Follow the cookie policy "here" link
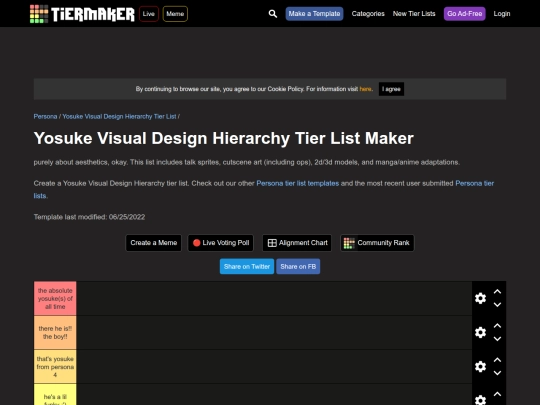This screenshot has height=405, width=540. click(x=365, y=89)
